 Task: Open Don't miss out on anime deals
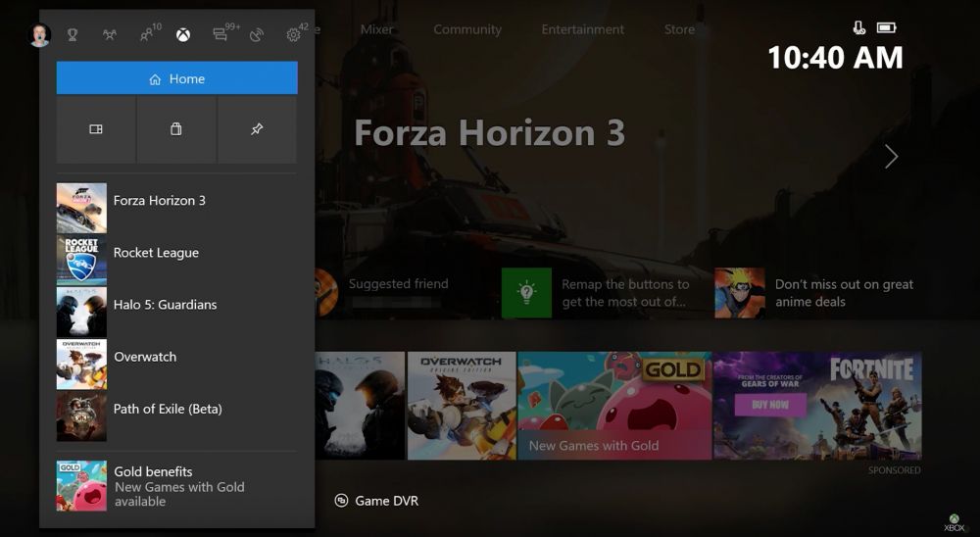click(x=845, y=293)
